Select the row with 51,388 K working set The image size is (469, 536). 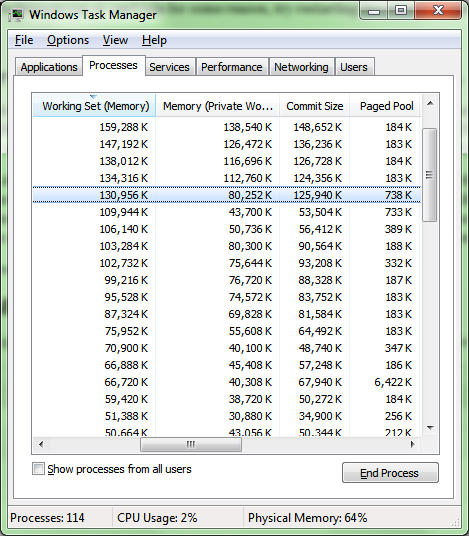227,416
